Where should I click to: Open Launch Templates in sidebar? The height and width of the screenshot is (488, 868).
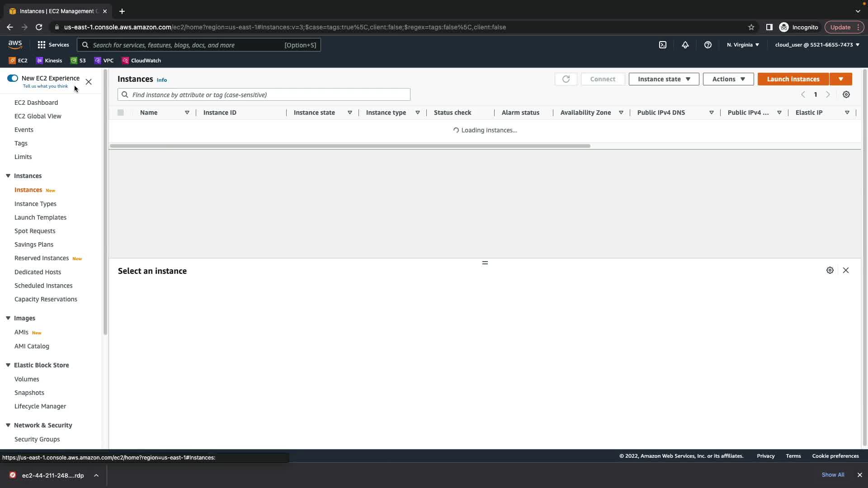pos(40,217)
